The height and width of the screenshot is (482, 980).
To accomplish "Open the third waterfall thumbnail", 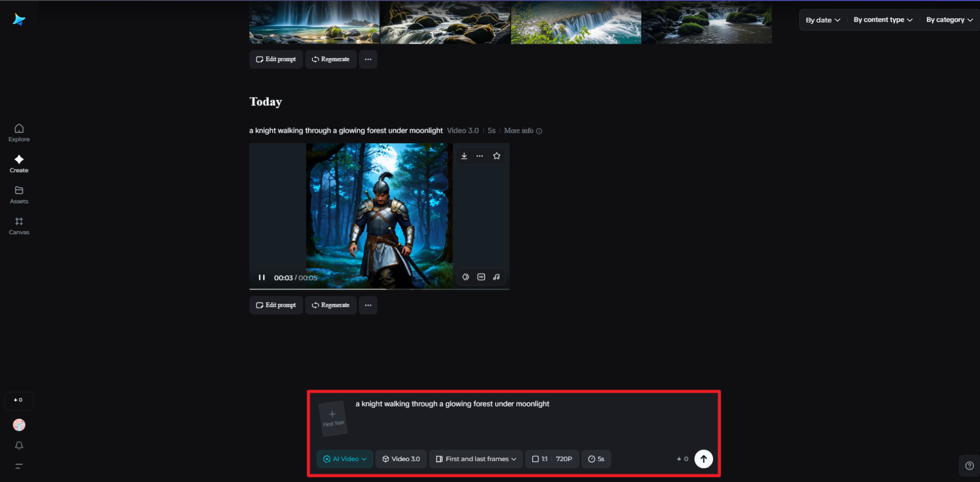I will (576, 22).
